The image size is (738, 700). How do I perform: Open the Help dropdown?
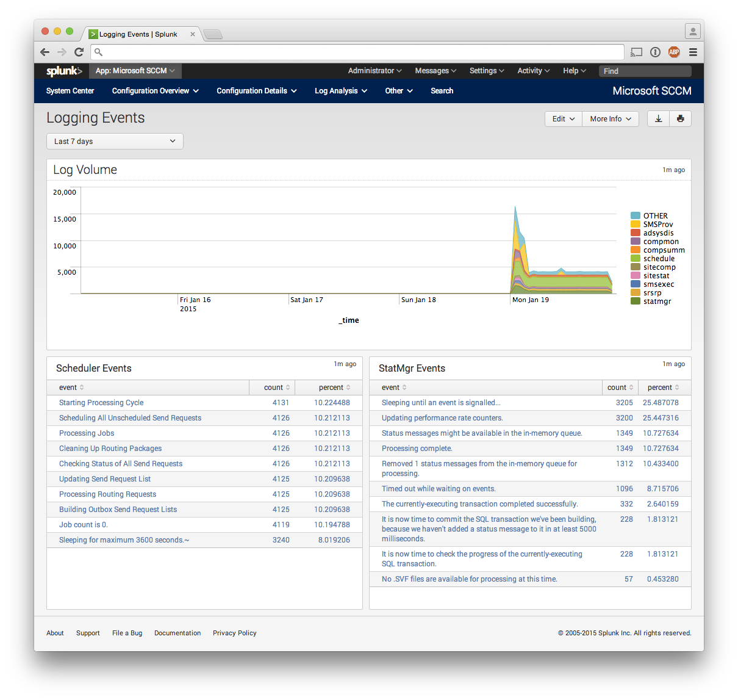coord(575,71)
